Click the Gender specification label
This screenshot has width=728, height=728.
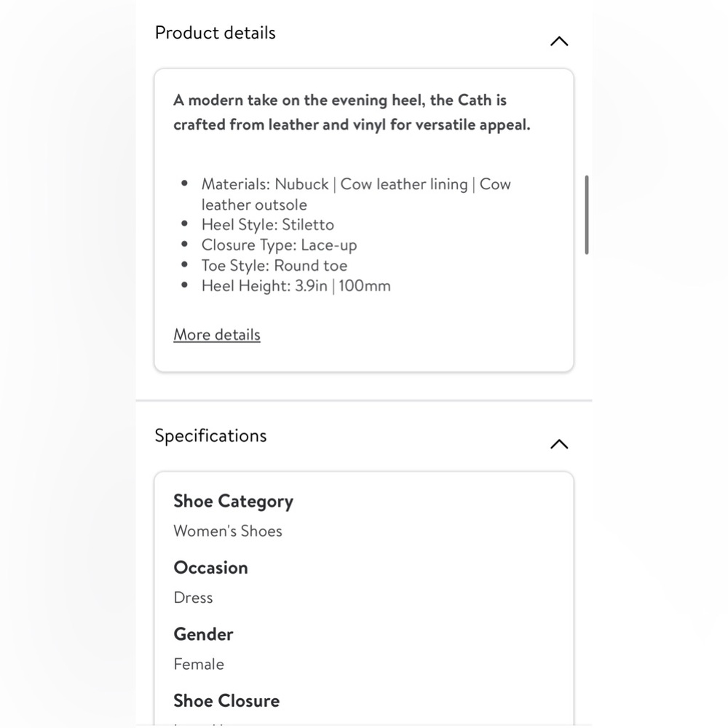tap(203, 634)
